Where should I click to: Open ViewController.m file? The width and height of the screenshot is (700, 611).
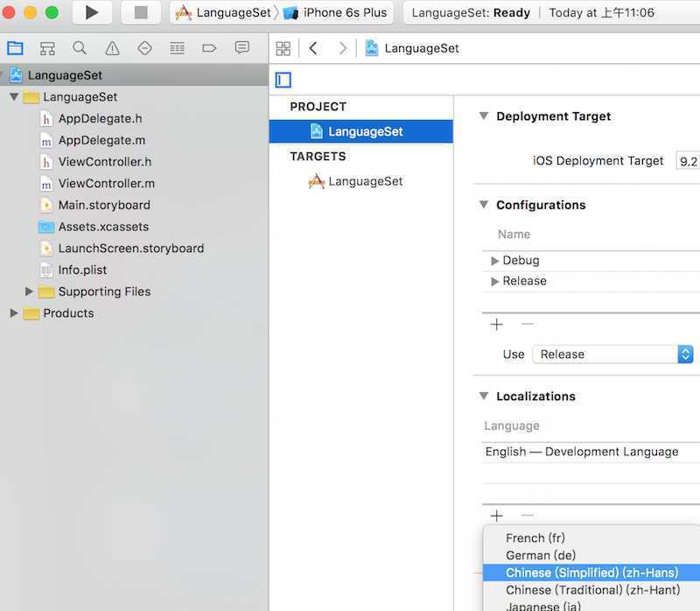pos(106,184)
